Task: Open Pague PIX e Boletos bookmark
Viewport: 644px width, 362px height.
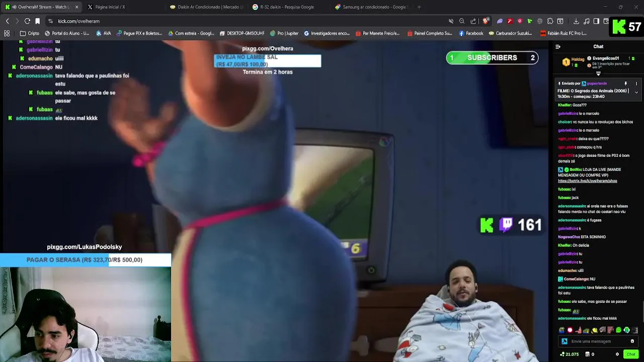Action: [139, 33]
